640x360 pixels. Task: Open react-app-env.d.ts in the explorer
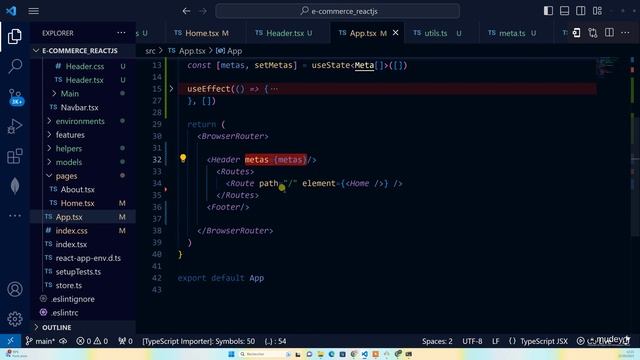click(x=88, y=258)
